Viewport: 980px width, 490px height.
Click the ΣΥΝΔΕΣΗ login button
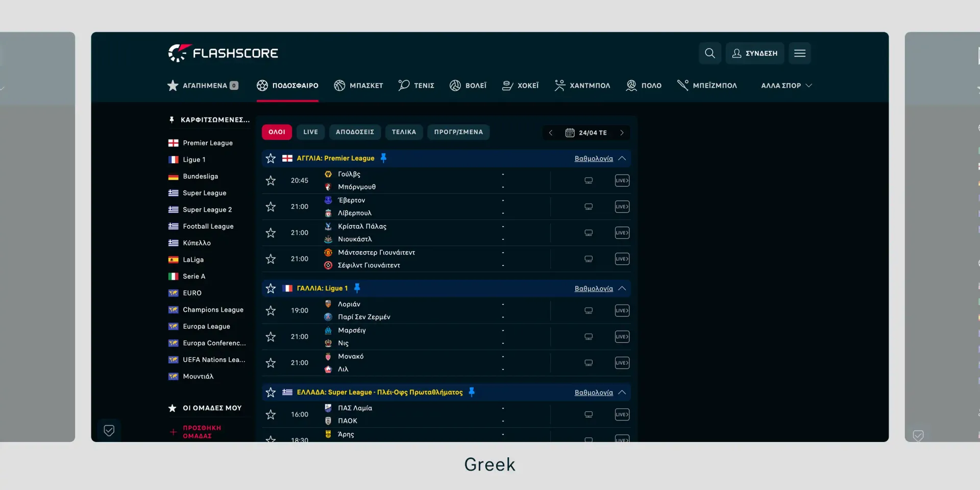point(755,53)
